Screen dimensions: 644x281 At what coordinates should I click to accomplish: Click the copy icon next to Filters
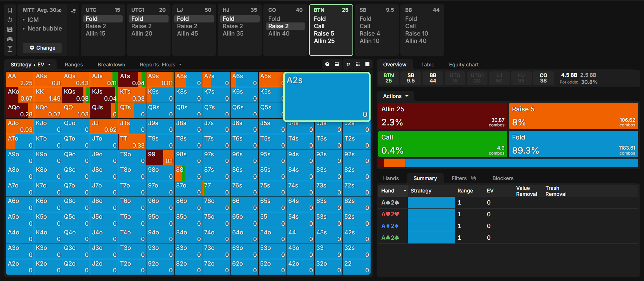[473, 178]
